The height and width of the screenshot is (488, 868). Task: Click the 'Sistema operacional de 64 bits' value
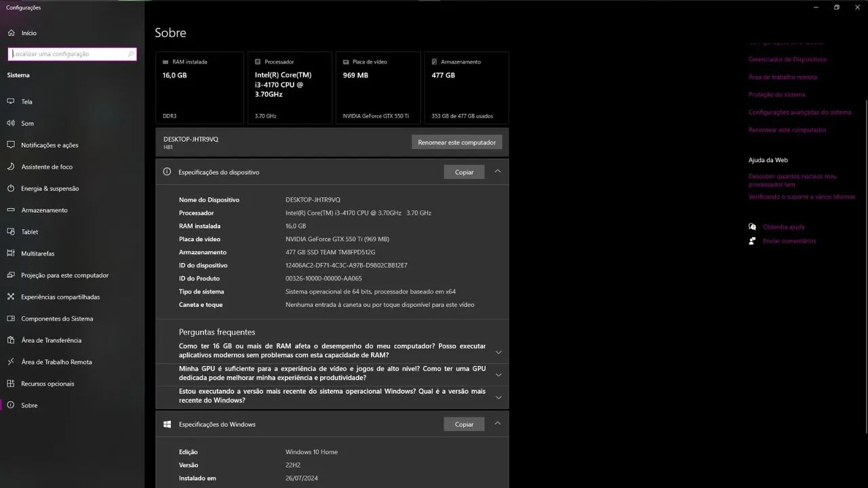click(x=370, y=292)
